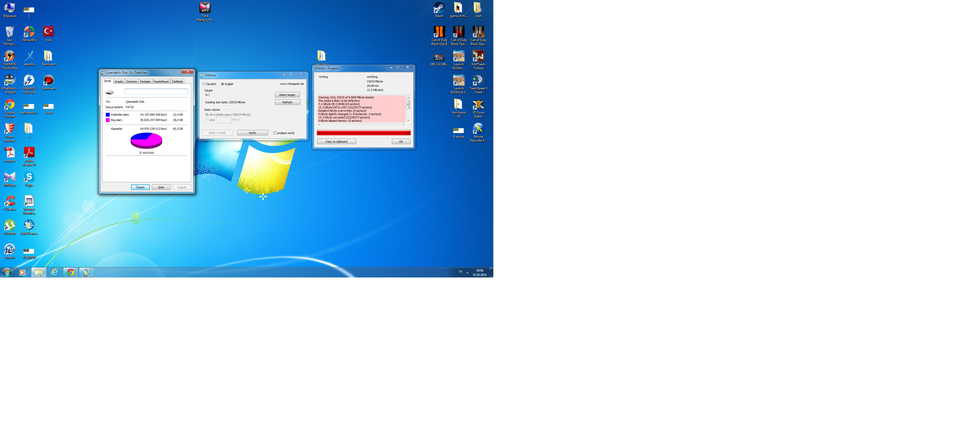
Task: Launch DAEMON Tools Ultra shortcut
Action: tap(10, 60)
